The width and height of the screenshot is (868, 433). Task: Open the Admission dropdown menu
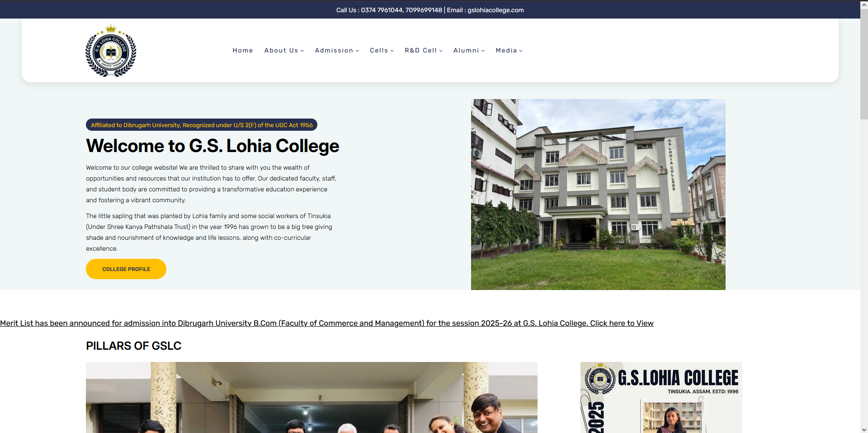(337, 50)
